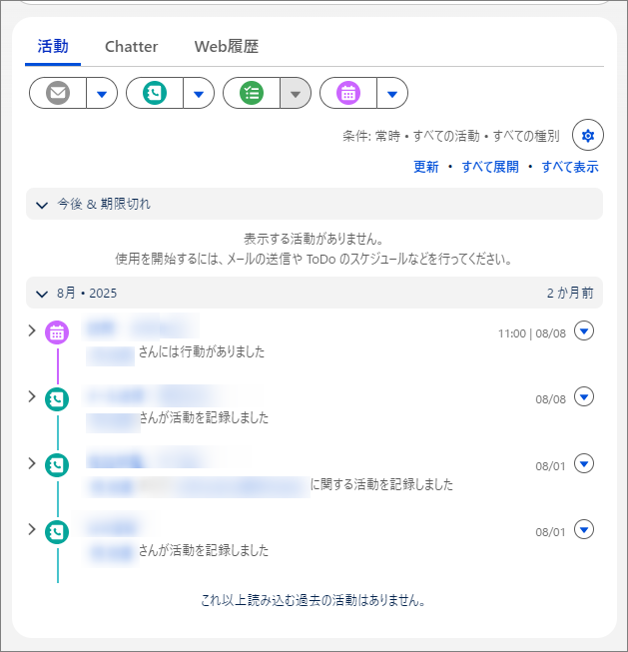Switch to the Chatter tab
628x652 pixels.
131,46
